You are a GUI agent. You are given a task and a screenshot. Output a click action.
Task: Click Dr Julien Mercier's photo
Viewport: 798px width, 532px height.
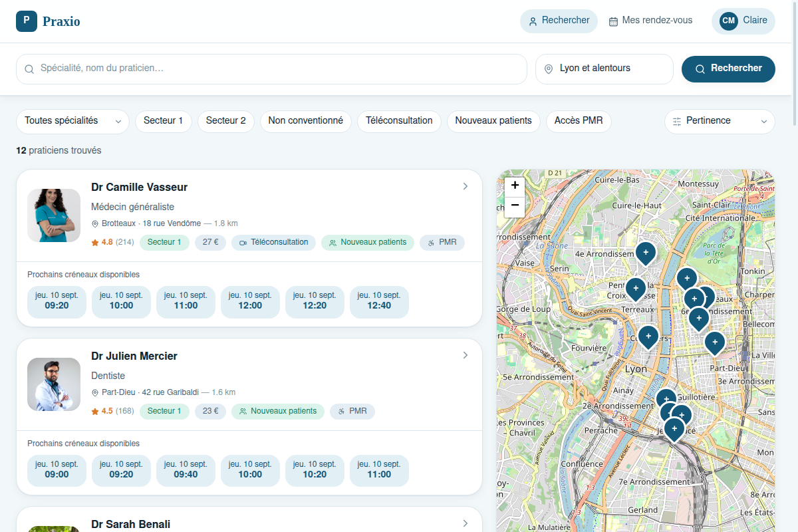click(x=54, y=384)
